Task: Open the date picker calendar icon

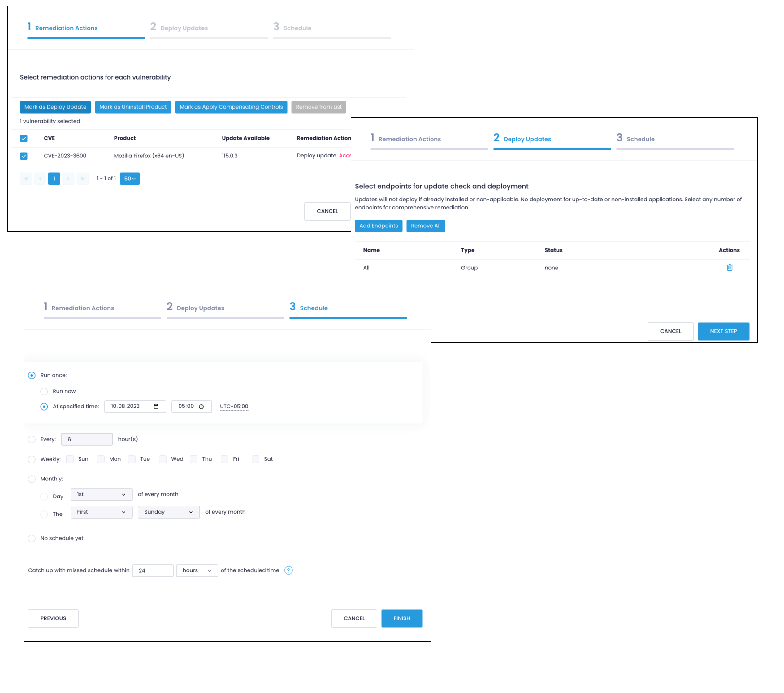Action: 157,407
